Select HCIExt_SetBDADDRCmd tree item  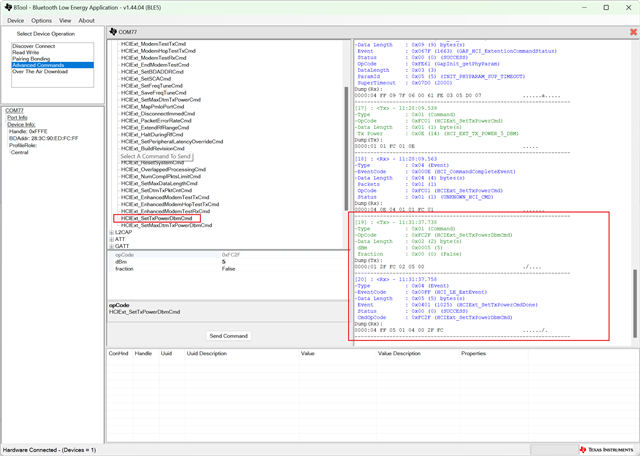(x=152, y=71)
